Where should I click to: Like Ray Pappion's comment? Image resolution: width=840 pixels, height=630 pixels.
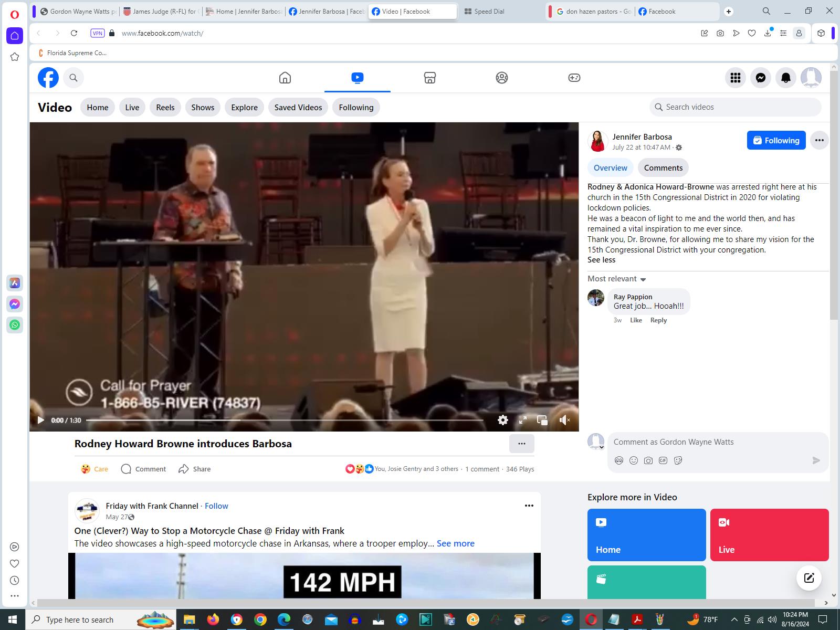636,320
